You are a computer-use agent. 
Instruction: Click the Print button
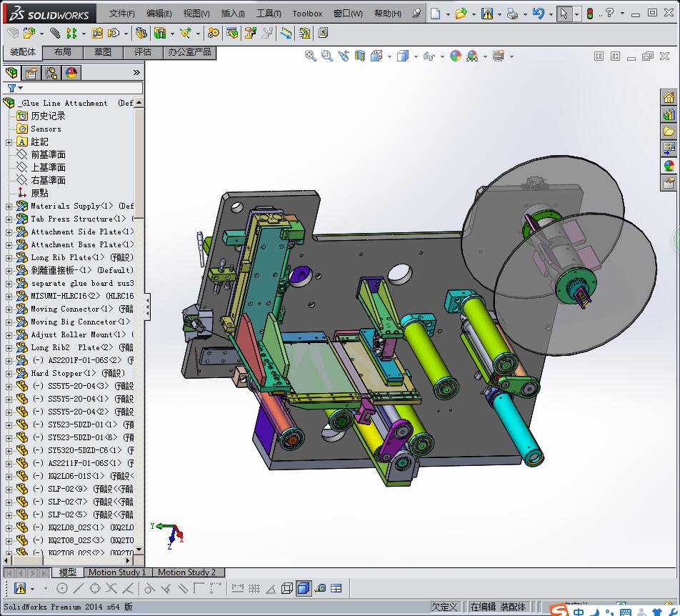coord(512,14)
